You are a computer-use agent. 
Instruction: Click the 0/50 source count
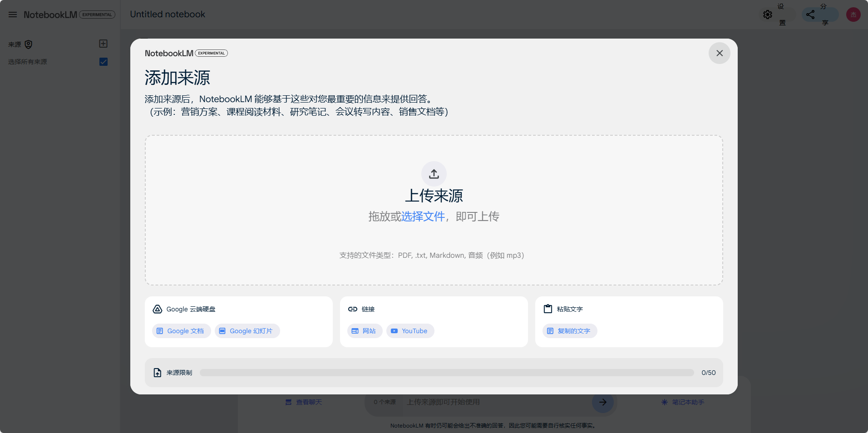click(x=708, y=373)
